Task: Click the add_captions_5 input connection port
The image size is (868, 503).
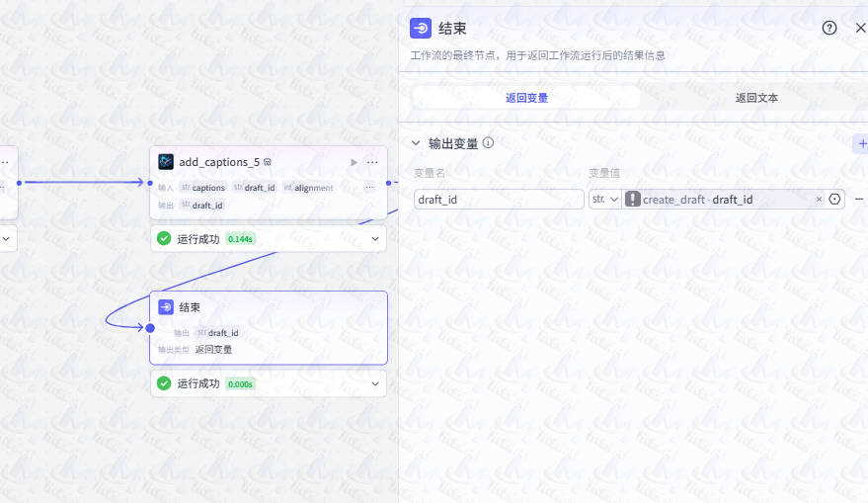Action: tap(149, 183)
